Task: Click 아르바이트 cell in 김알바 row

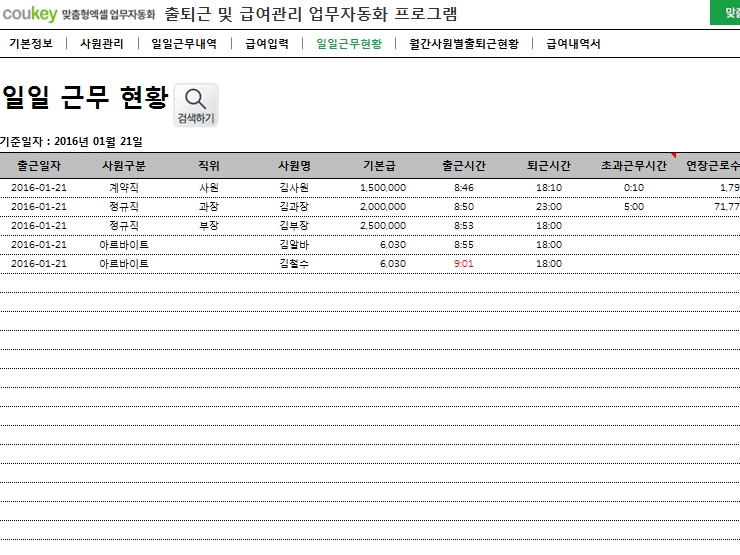Action: [x=124, y=244]
